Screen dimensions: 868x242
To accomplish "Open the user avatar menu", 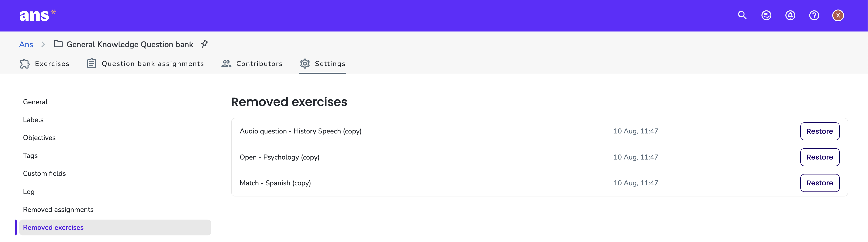I will 838,16.
